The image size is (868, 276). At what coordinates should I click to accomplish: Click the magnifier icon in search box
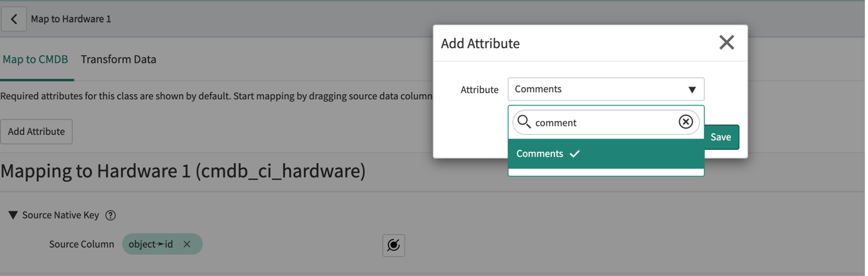point(524,122)
